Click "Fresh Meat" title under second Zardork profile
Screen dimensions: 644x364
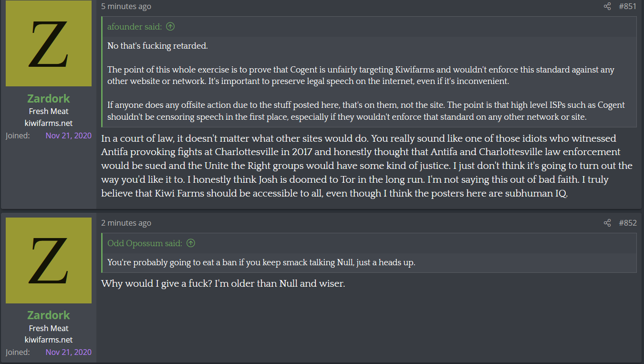[x=49, y=328]
